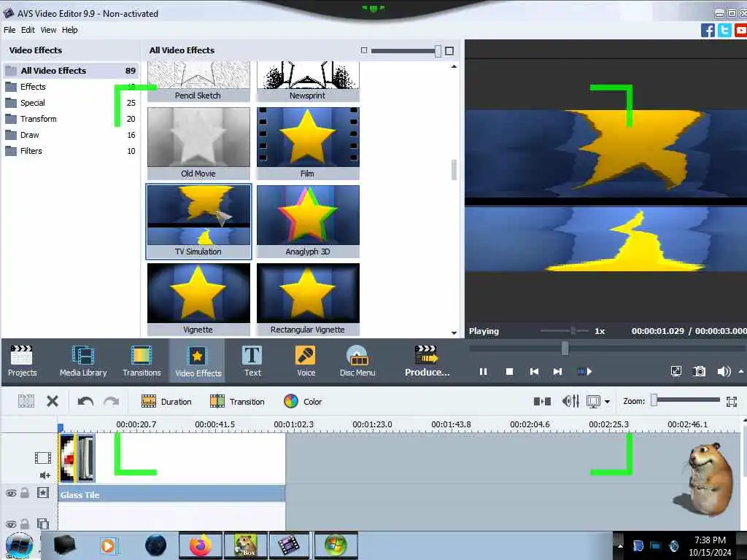Adjust the playback speed slider
The height and width of the screenshot is (560, 747).
pos(573,330)
